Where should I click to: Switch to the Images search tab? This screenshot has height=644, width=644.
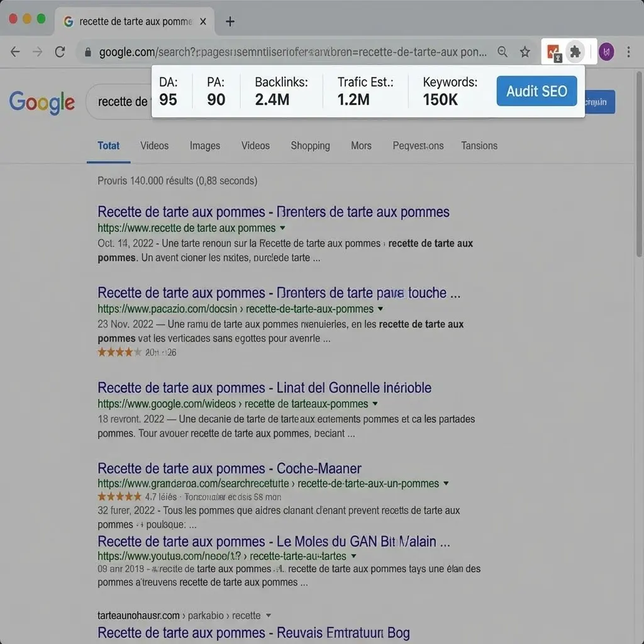tap(204, 145)
